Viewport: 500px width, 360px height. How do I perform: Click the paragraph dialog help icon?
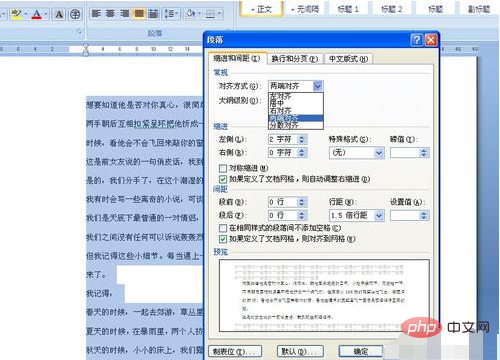(x=417, y=40)
